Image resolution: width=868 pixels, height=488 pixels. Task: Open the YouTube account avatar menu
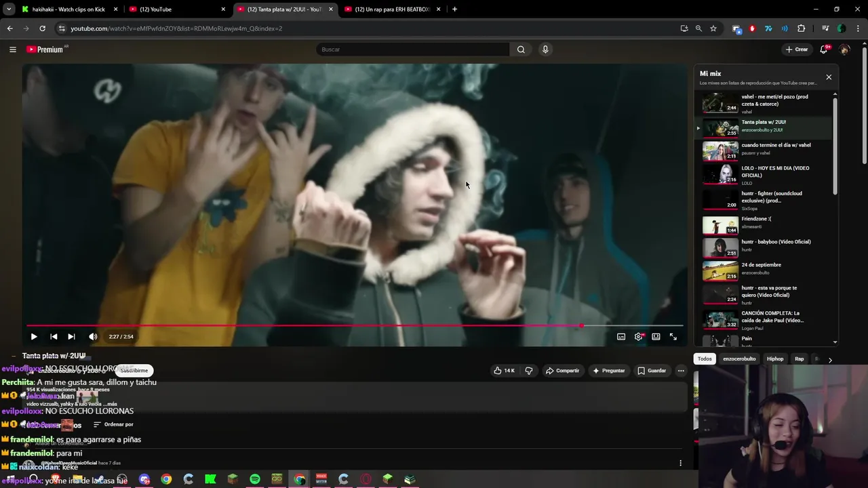tap(844, 49)
